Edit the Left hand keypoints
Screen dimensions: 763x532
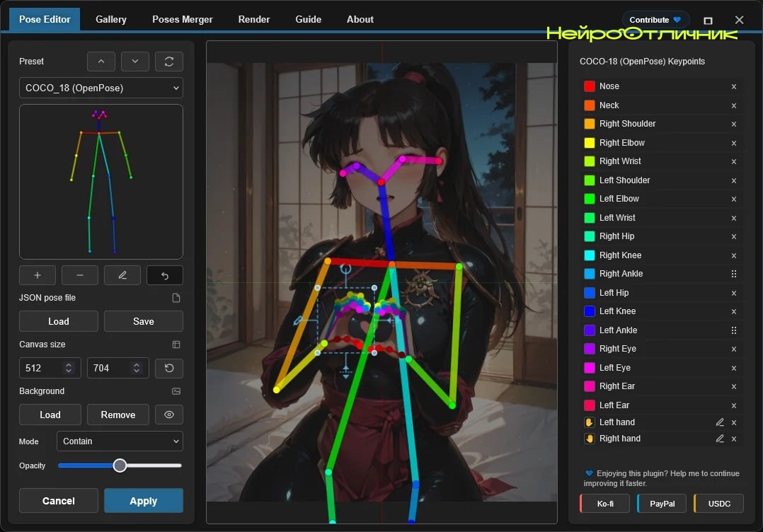coord(720,422)
